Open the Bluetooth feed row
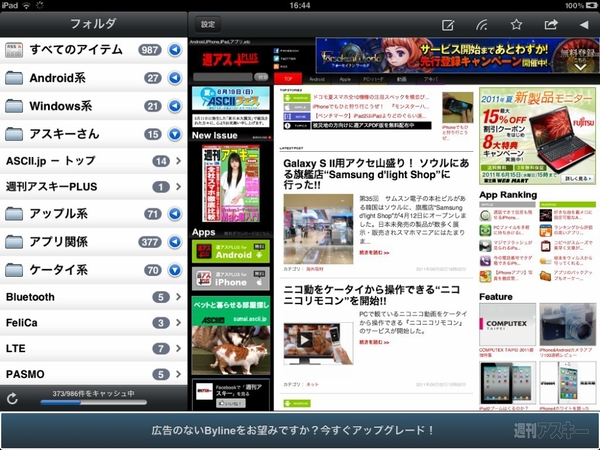 coord(93,297)
